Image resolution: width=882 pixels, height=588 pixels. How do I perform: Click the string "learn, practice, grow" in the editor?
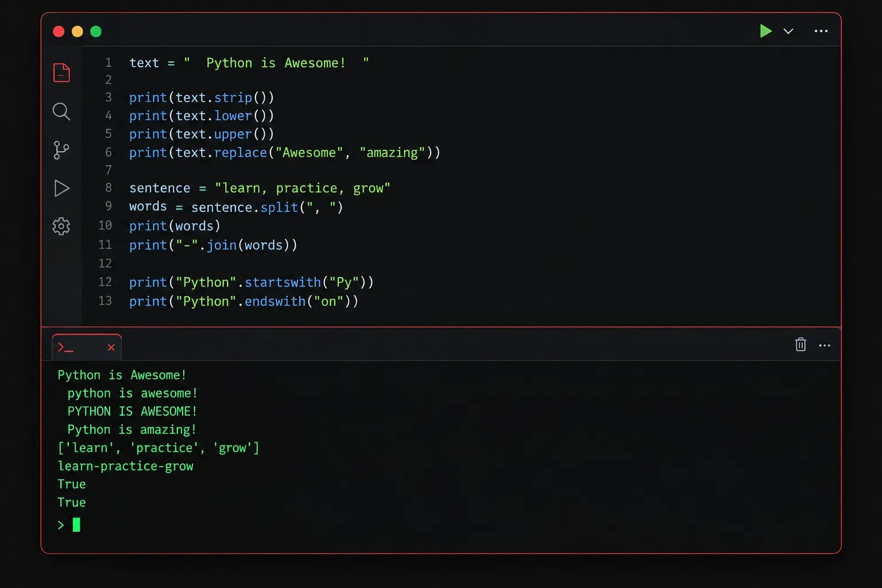tap(303, 188)
